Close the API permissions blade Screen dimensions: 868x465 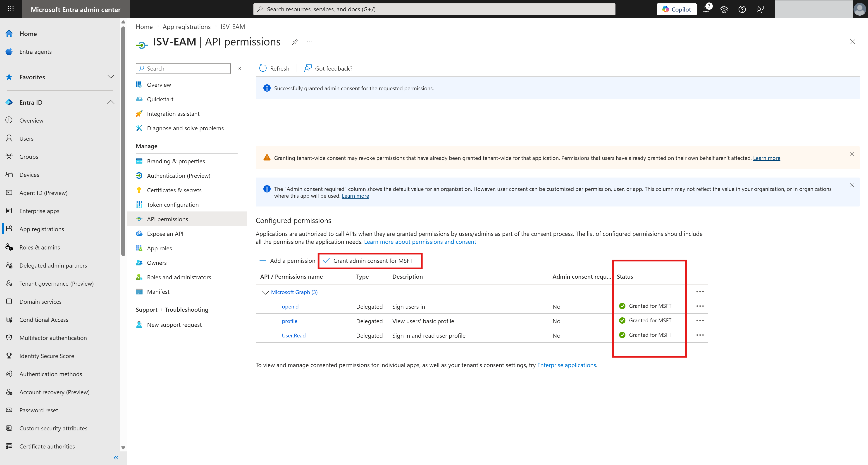[x=853, y=42]
